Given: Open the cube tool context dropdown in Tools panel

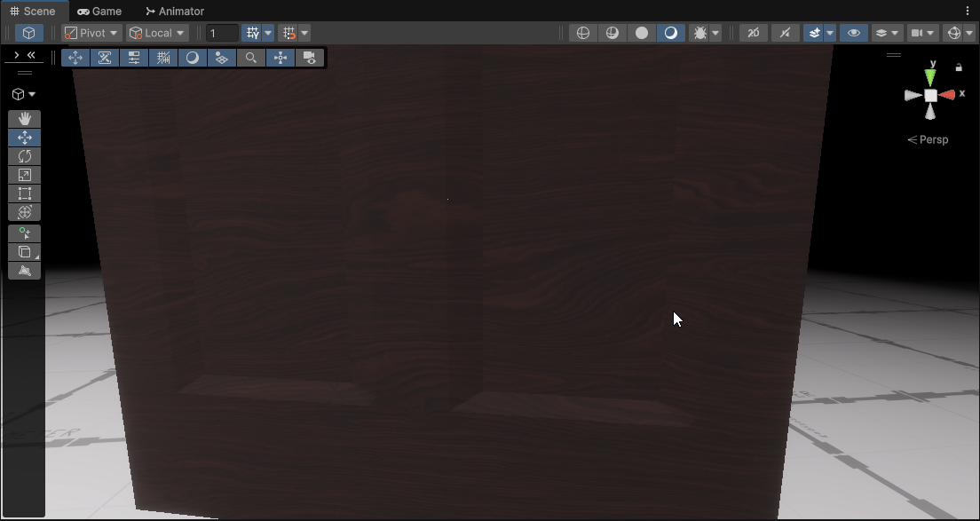Looking at the screenshot, I should pos(24,94).
